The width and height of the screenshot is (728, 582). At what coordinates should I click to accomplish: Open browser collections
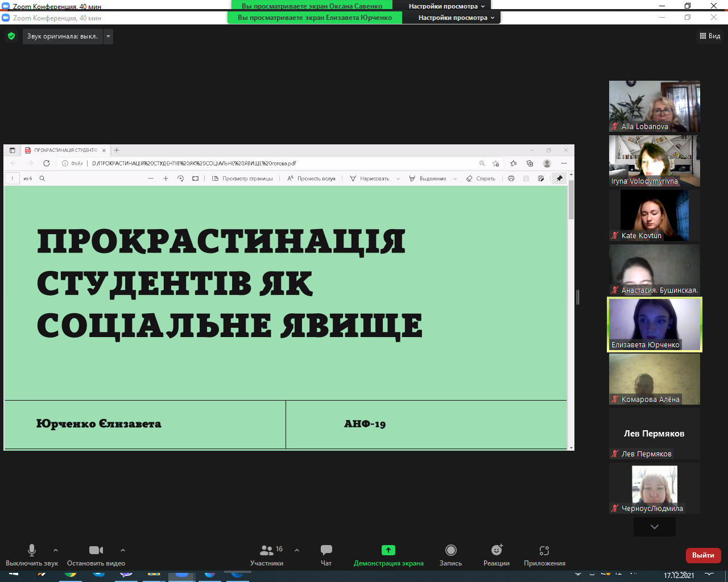click(x=530, y=163)
